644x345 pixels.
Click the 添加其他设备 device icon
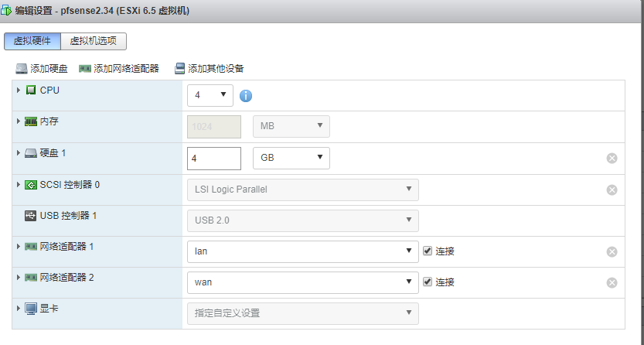(180, 69)
